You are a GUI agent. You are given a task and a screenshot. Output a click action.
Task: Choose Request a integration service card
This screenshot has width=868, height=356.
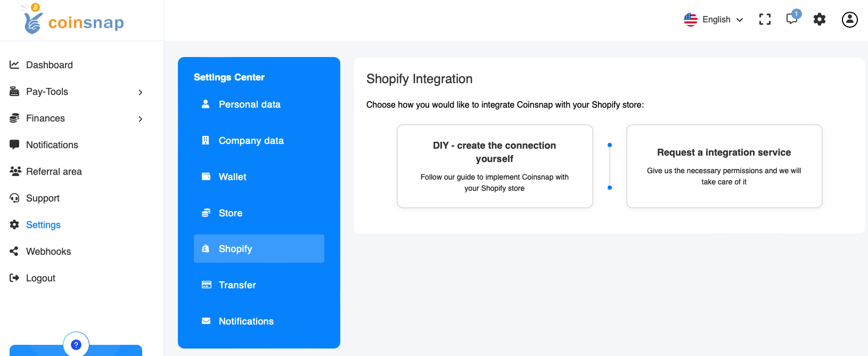pyautogui.click(x=724, y=166)
